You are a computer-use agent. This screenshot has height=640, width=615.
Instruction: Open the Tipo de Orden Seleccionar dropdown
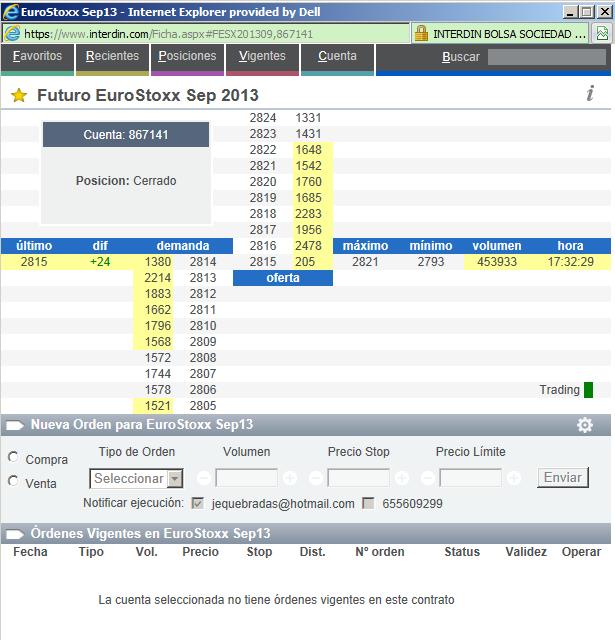136,478
